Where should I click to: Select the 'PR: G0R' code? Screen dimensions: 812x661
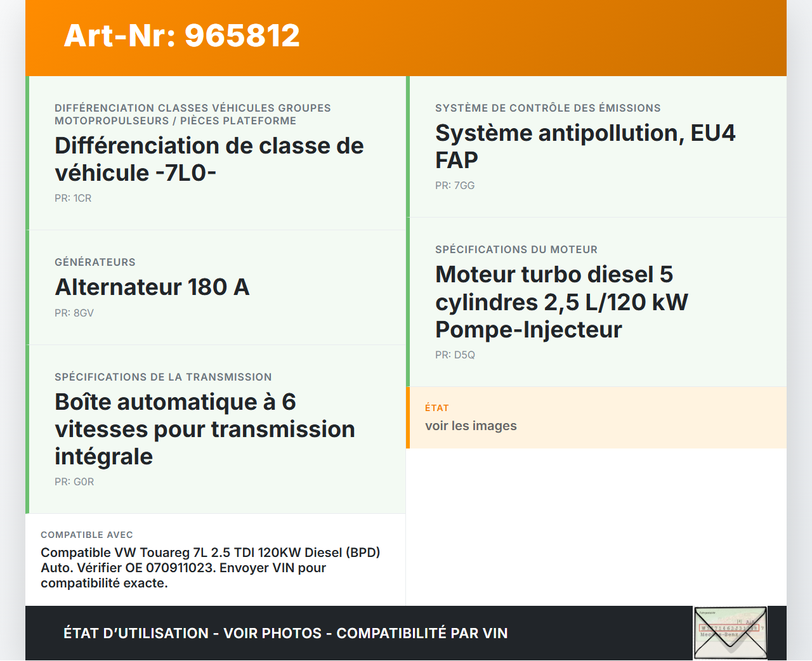[74, 481]
